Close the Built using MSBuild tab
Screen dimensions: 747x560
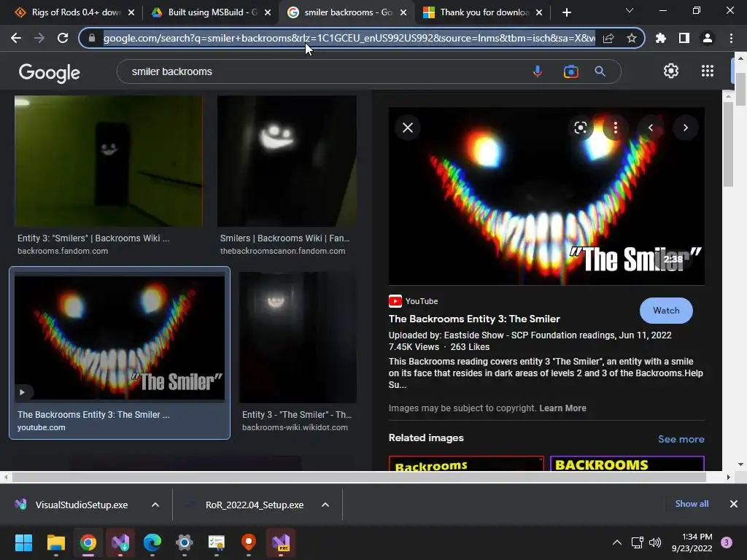[x=268, y=12]
